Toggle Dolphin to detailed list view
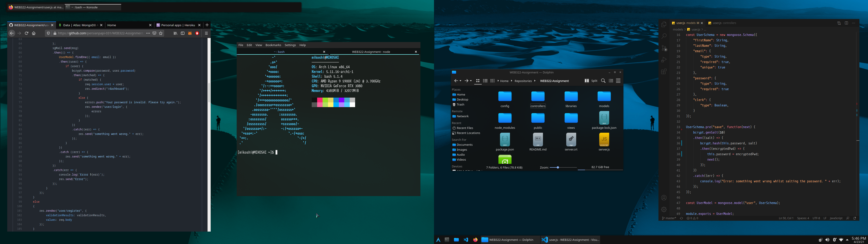 click(x=485, y=81)
